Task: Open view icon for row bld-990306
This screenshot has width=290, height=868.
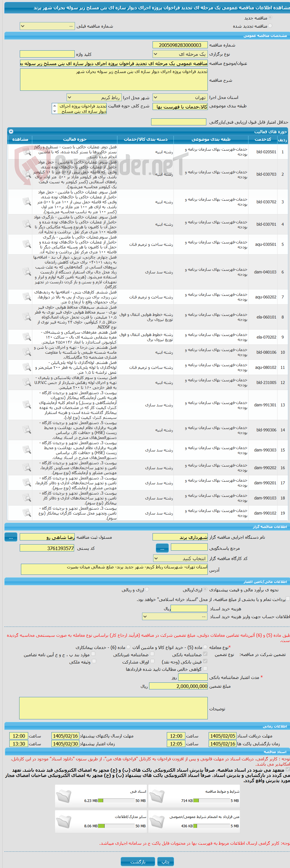Action: click(x=26, y=430)
